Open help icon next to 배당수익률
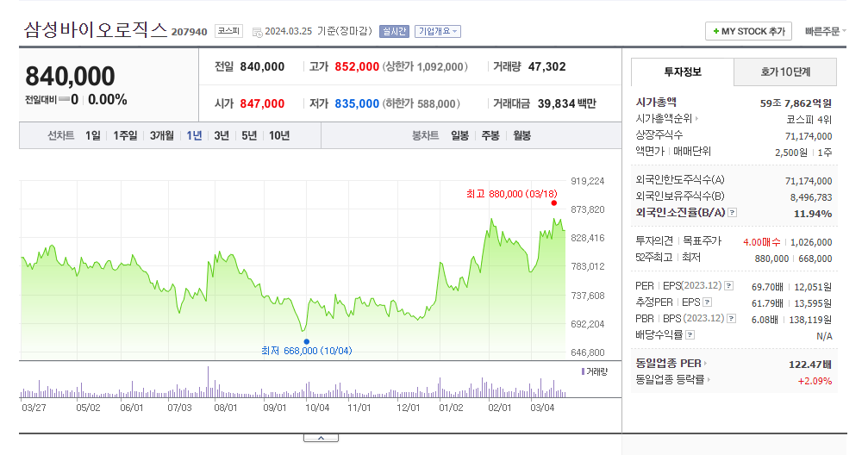 click(690, 335)
